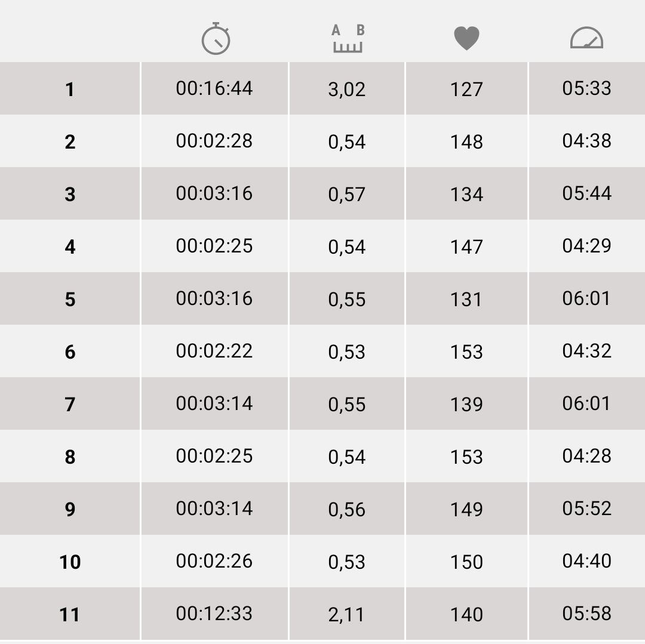Image resolution: width=645 pixels, height=644 pixels.
Task: Click the A-B ruler distance icon
Action: coord(348,38)
